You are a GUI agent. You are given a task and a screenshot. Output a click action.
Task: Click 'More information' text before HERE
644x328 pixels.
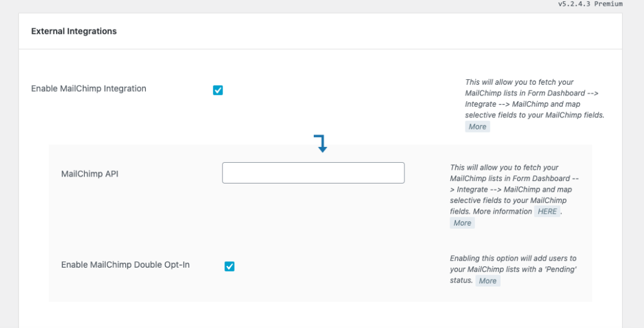[x=502, y=212]
